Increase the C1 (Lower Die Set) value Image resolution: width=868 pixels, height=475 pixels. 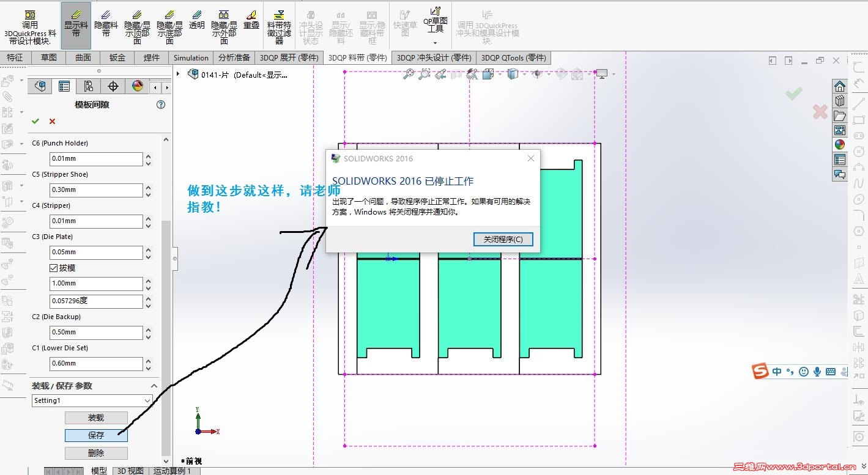coord(148,360)
